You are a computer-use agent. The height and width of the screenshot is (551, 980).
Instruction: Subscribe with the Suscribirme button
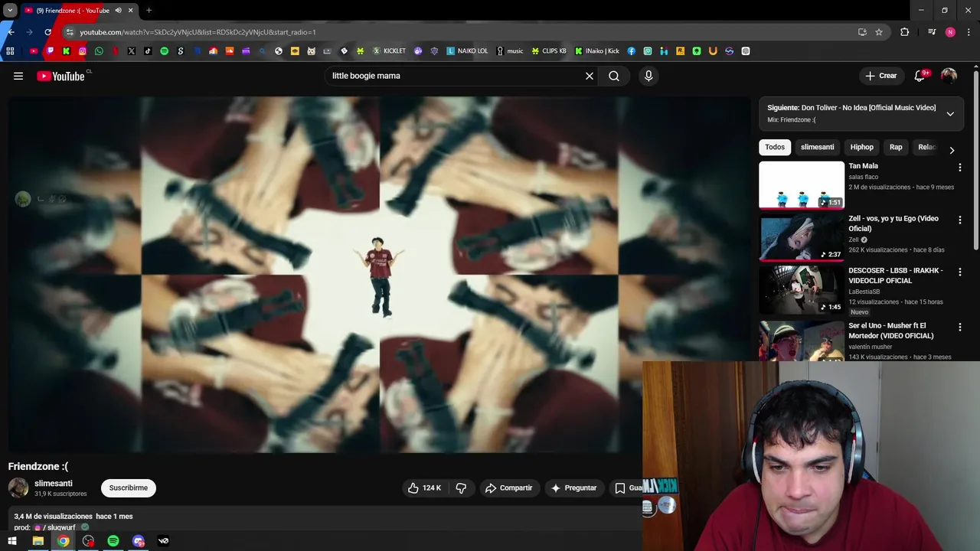[128, 487]
